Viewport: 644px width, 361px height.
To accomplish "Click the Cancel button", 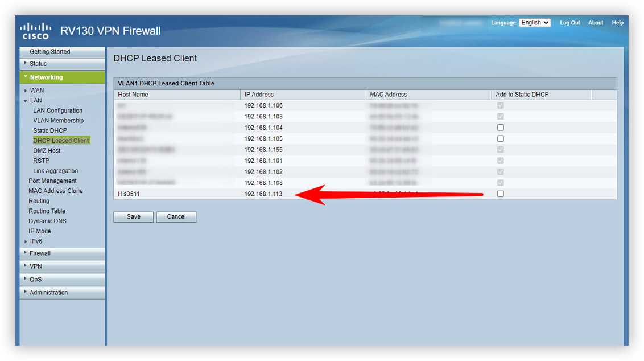I will [176, 217].
